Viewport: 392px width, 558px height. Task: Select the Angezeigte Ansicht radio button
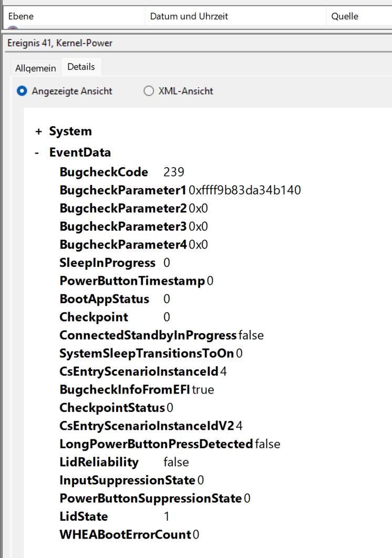22,91
